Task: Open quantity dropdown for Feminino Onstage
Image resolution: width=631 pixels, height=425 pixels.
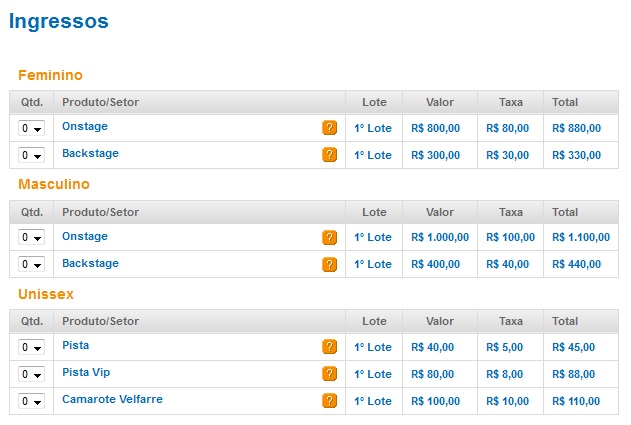Action: tap(31, 128)
